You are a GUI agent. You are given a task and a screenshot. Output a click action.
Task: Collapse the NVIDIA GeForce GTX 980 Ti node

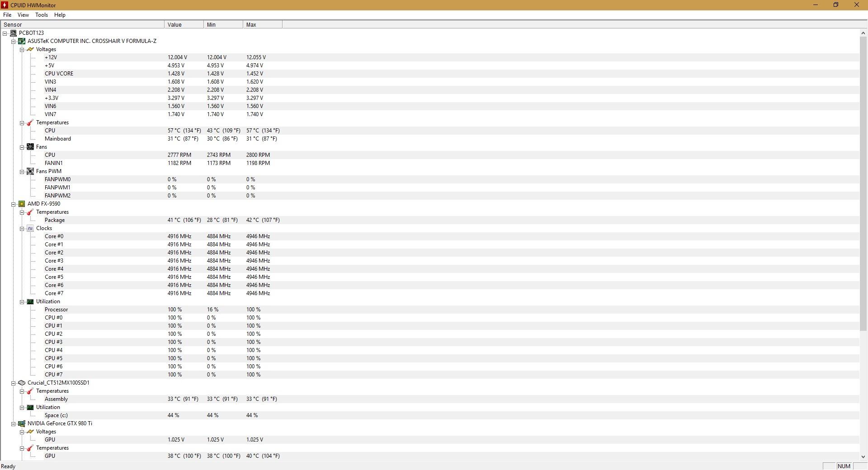click(14, 424)
